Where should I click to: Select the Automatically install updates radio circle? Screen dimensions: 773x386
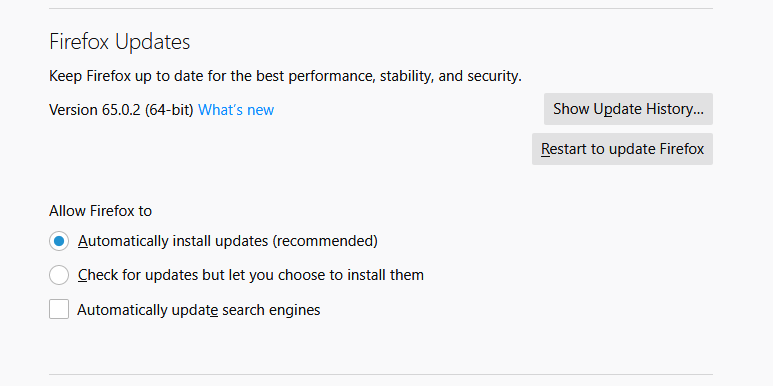[59, 241]
